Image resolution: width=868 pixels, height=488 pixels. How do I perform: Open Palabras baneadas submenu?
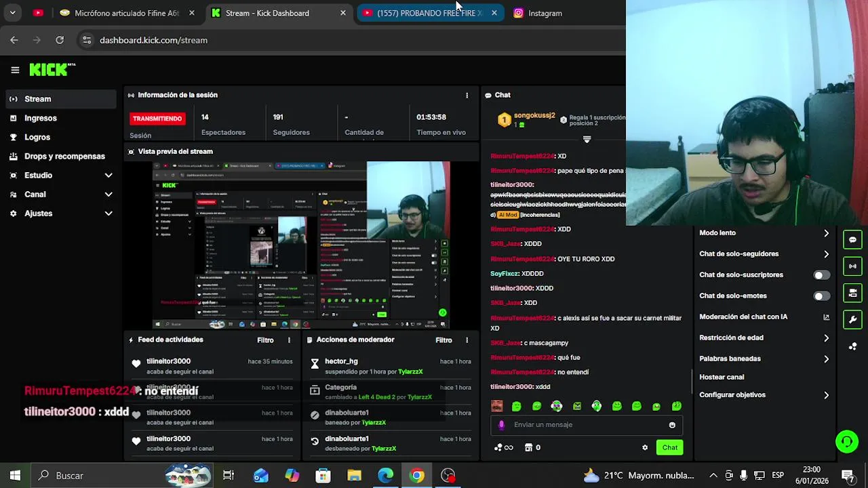pyautogui.click(x=764, y=359)
